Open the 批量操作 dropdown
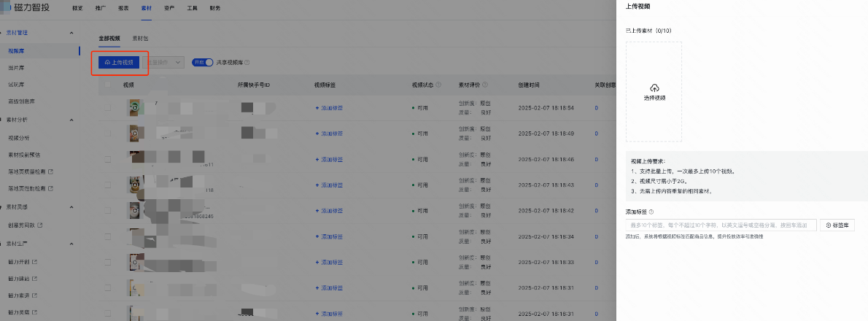This screenshot has height=321, width=868. [163, 63]
